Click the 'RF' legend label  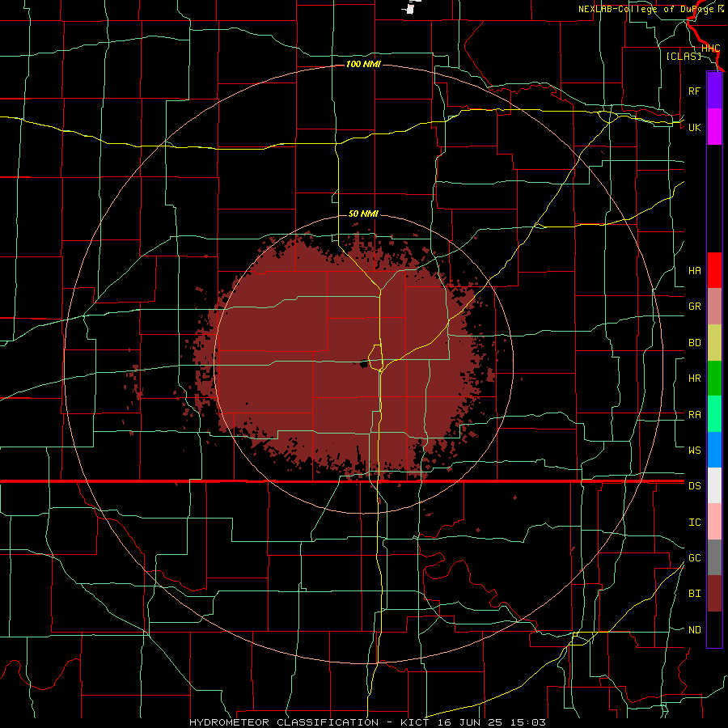694,91
